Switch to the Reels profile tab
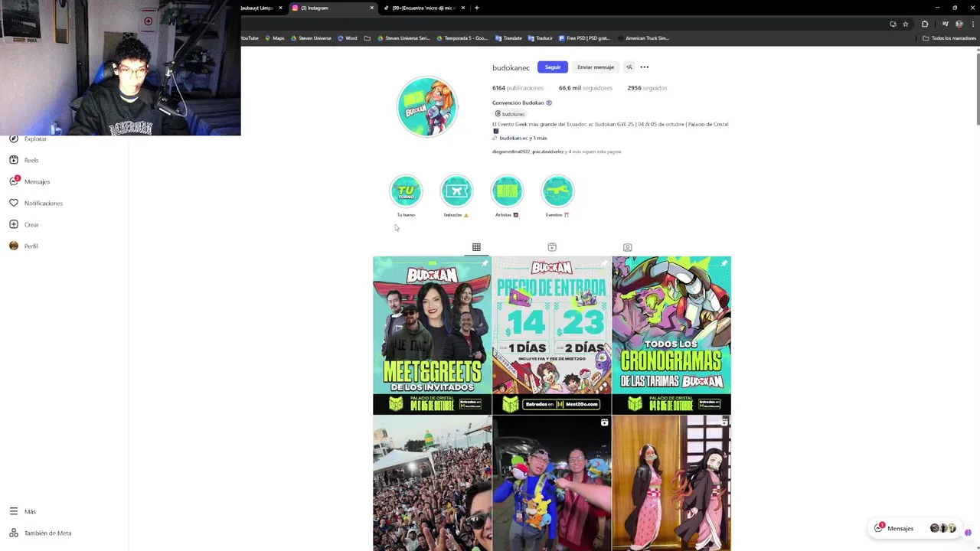The width and height of the screenshot is (980, 551). (552, 247)
